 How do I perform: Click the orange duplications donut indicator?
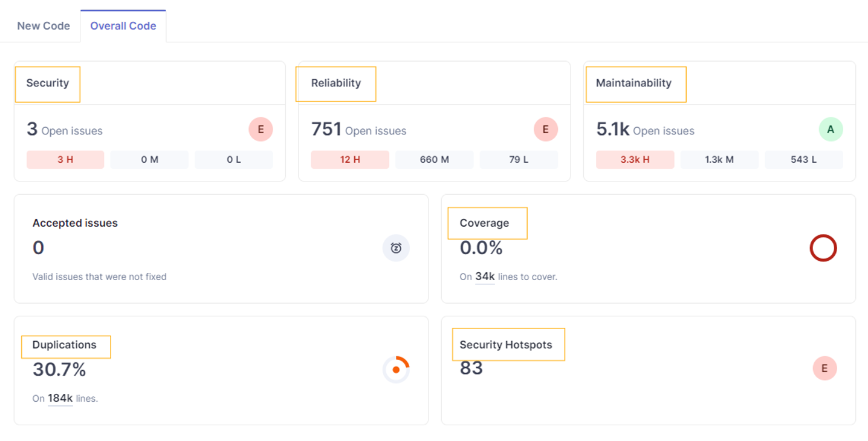396,370
